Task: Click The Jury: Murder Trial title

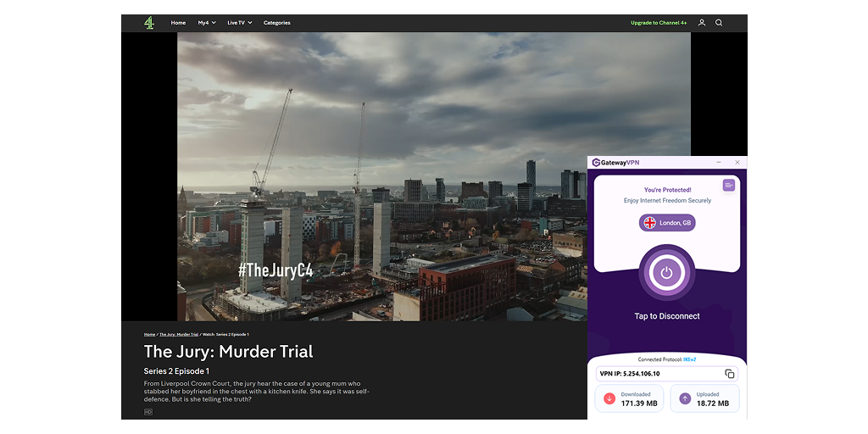Action: pyautogui.click(x=229, y=352)
